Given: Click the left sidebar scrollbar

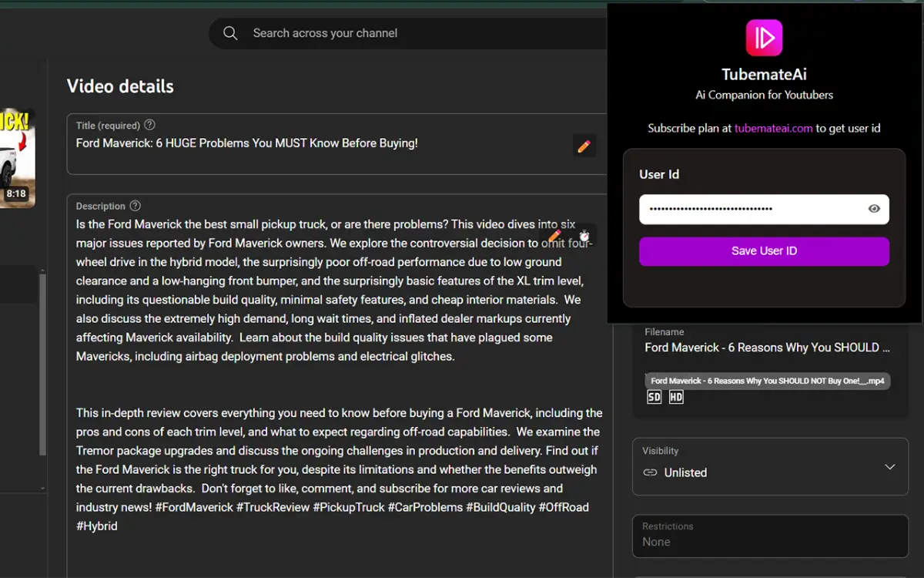Looking at the screenshot, I should tap(42, 362).
